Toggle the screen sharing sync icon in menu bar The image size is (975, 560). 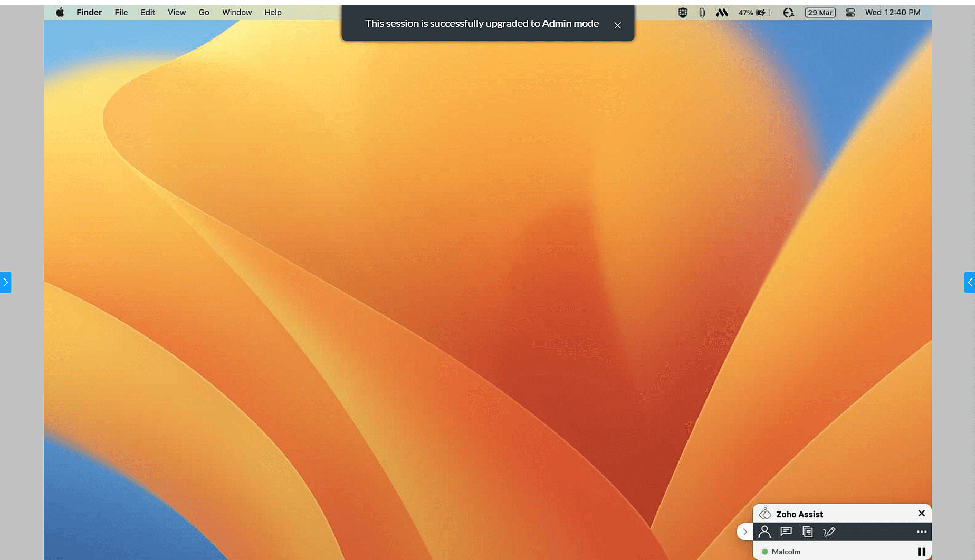788,12
